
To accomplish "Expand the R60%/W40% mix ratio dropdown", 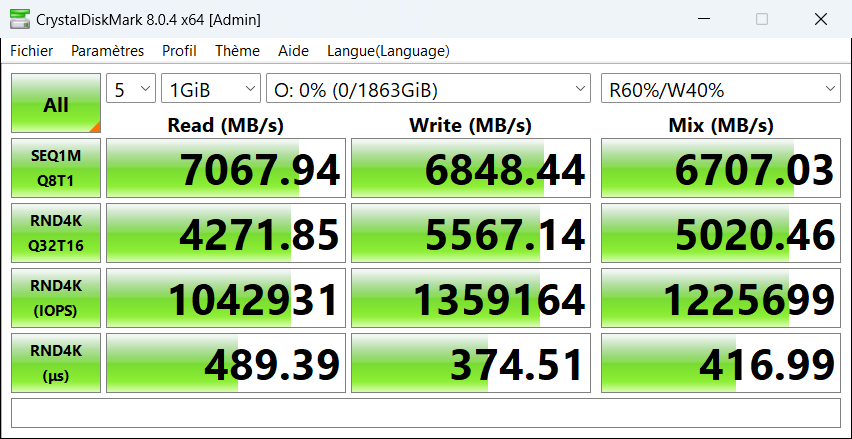I will (721, 90).
